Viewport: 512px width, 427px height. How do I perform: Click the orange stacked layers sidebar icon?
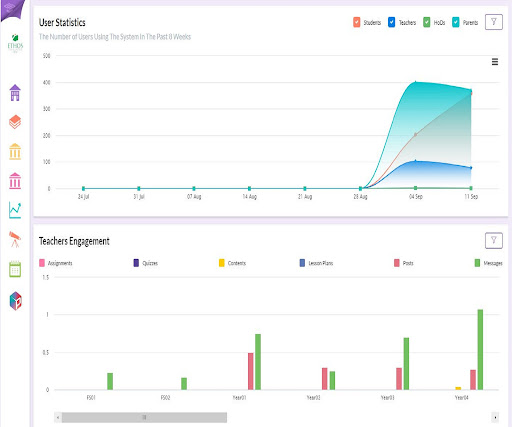point(15,122)
